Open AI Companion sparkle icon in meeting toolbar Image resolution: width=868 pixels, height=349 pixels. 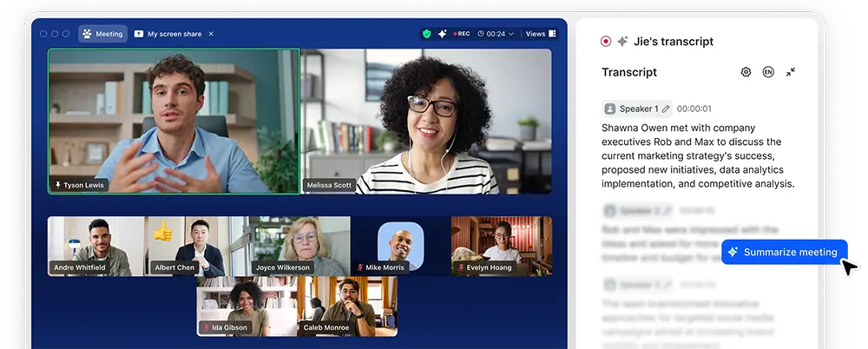tap(442, 34)
